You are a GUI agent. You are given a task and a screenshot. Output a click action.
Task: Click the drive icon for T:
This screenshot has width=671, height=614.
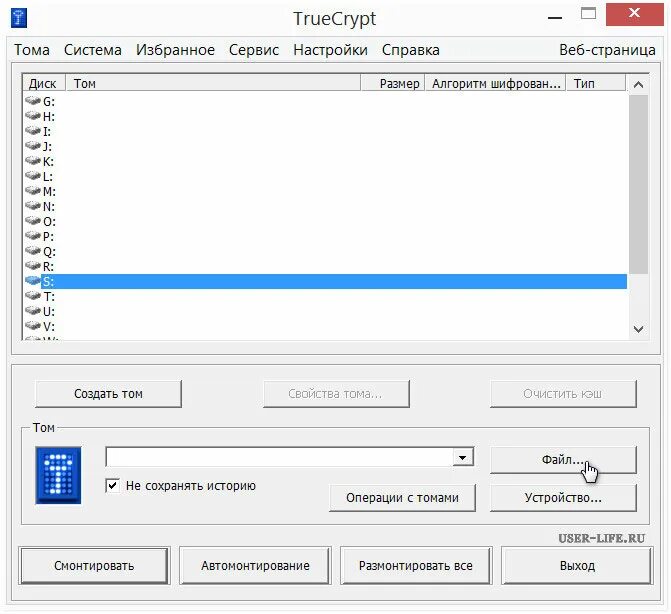[x=33, y=296]
